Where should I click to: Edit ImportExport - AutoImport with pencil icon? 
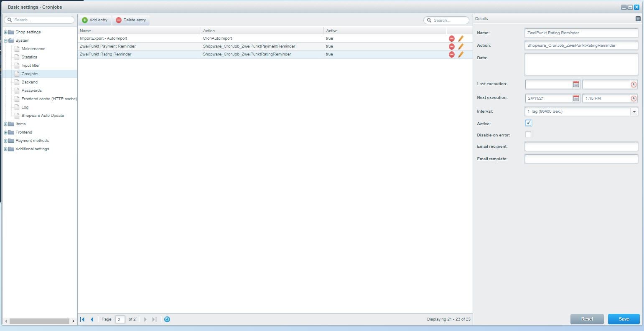pos(461,38)
